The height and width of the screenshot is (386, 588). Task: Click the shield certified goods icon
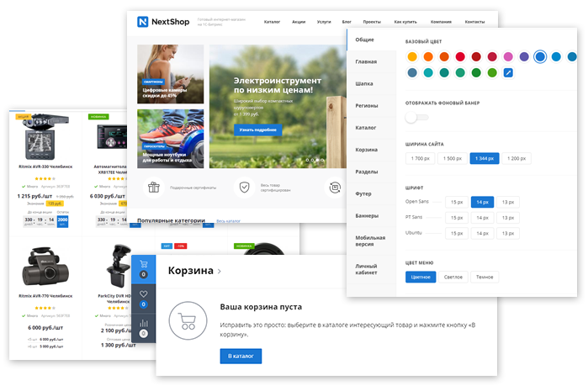click(243, 188)
